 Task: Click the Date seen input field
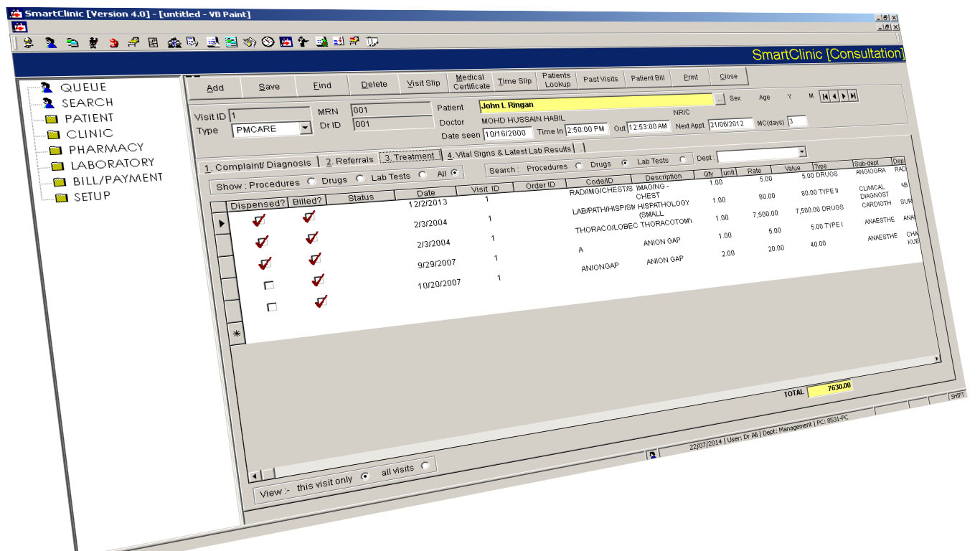507,133
